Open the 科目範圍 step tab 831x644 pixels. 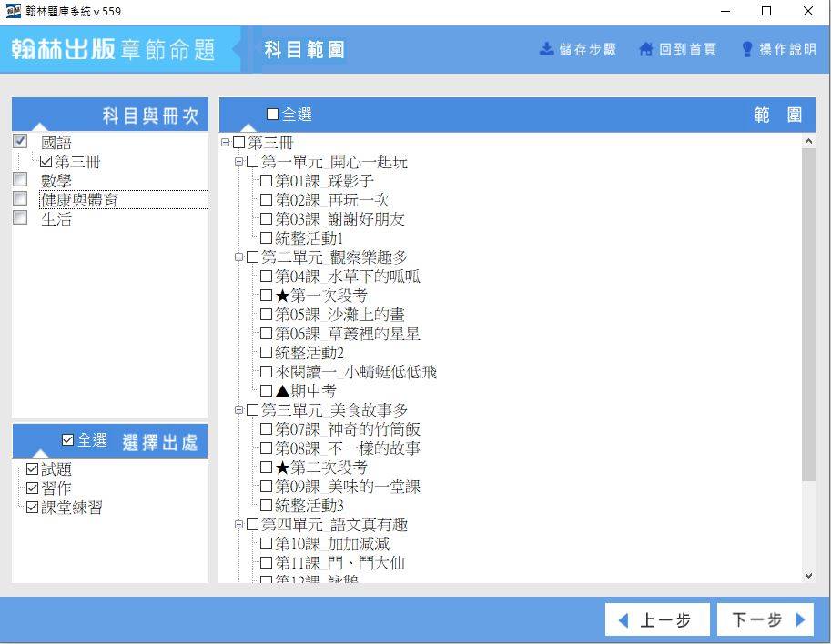[x=304, y=50]
